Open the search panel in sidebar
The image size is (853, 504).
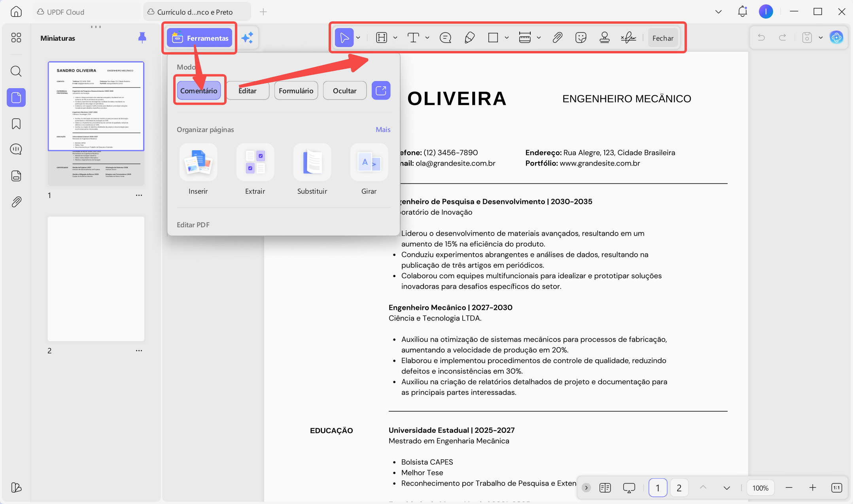[16, 71]
